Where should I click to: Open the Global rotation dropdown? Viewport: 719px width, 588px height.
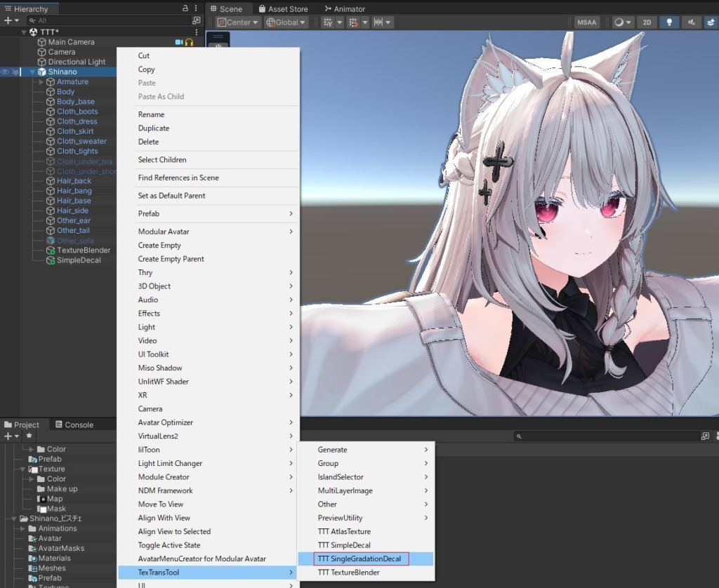(286, 22)
